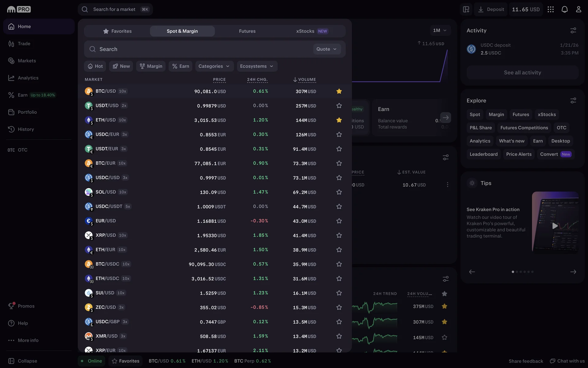The width and height of the screenshot is (588, 368).
Task: Open the Categories dropdown filter
Action: coord(214,66)
